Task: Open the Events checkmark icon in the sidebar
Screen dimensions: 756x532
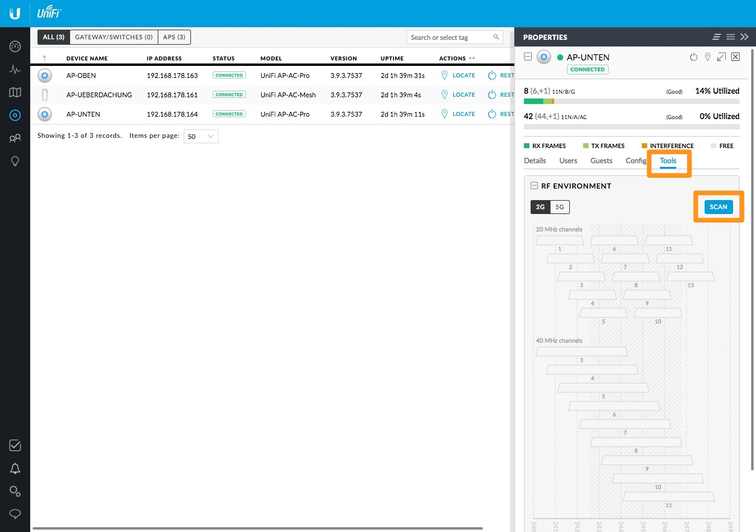Action: [x=15, y=446]
